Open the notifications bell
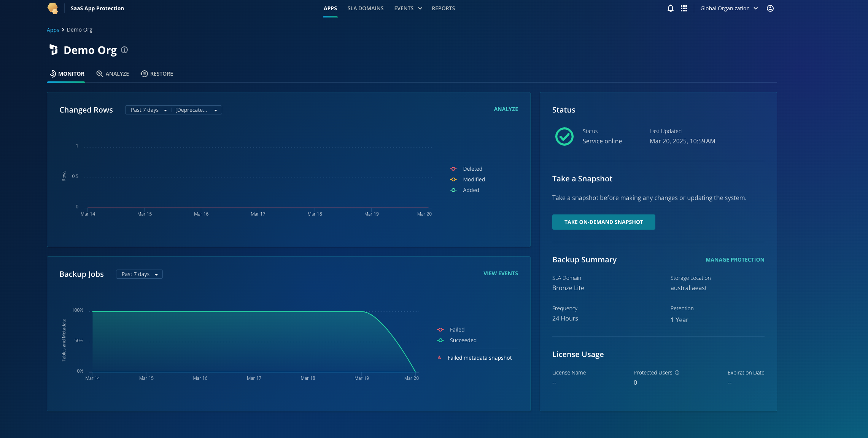 (x=671, y=8)
